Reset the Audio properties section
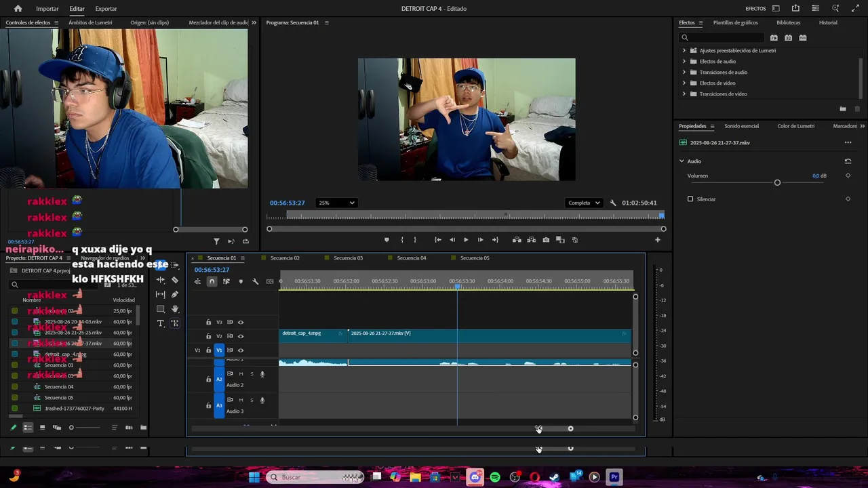The height and width of the screenshot is (488, 868). [848, 161]
